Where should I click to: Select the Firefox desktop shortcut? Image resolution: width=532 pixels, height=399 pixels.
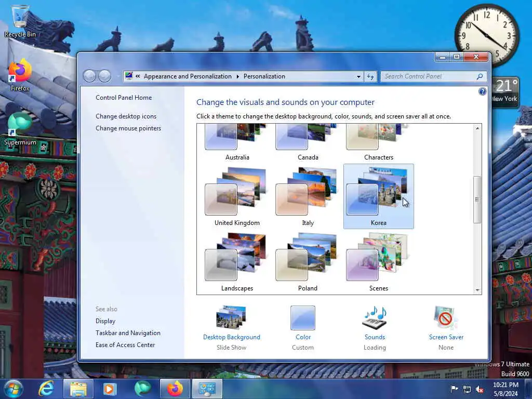20,75
